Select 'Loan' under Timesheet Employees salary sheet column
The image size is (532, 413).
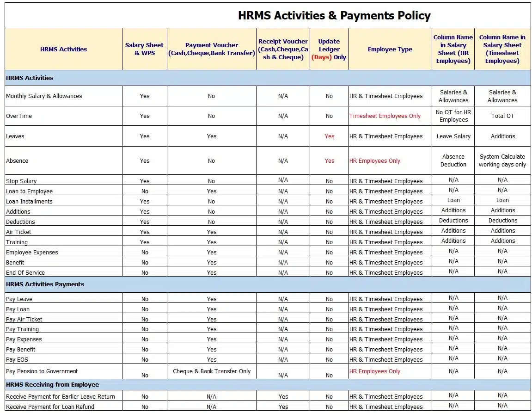coord(502,200)
